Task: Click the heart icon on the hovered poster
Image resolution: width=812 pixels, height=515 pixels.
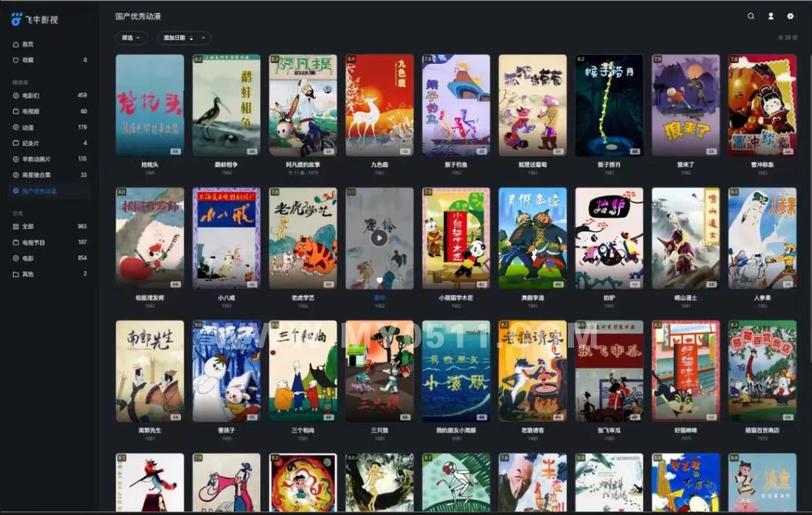Action: pos(379,280)
